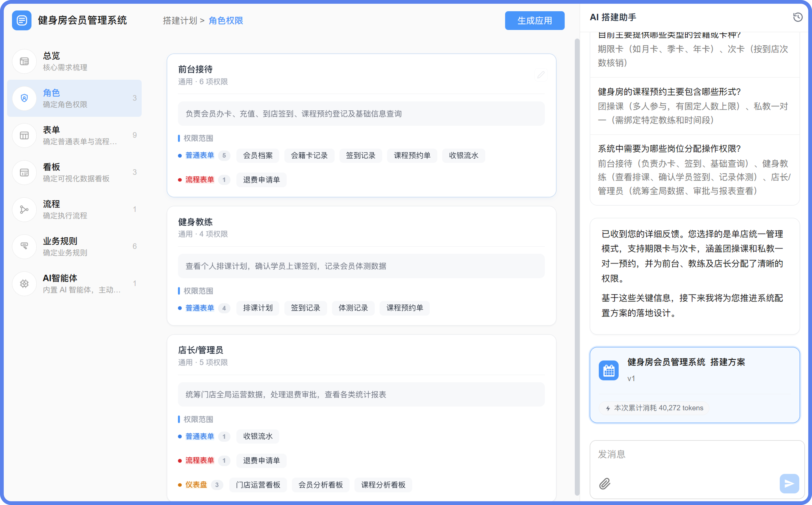This screenshot has width=812, height=505.
Task: Select the 会员档案 tag in 前台接待
Action: [x=258, y=156]
